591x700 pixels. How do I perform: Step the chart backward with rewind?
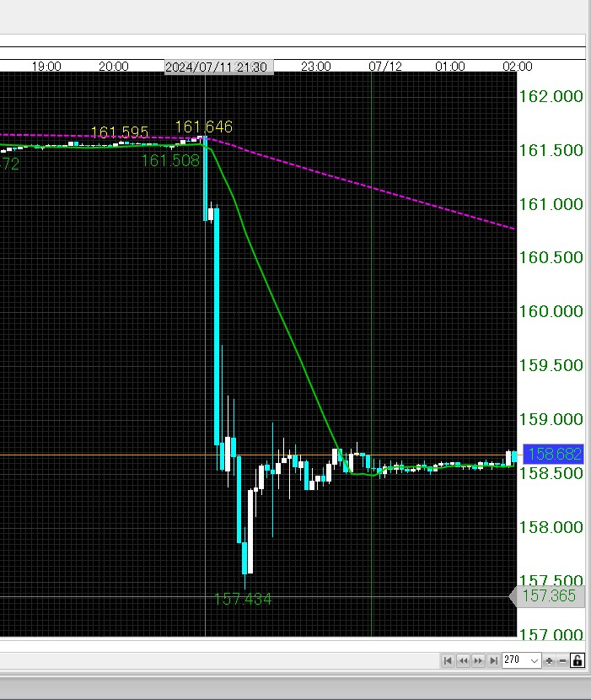pos(464,660)
